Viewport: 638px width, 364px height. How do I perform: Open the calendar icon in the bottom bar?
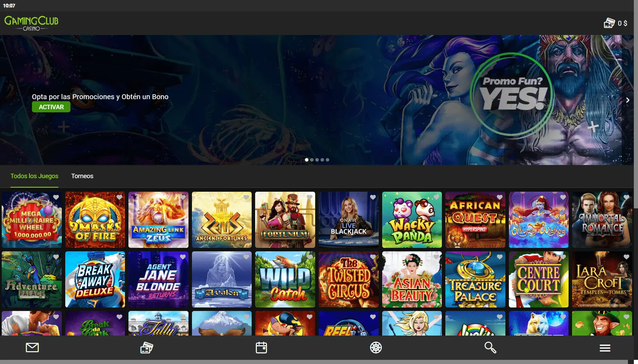click(x=261, y=347)
